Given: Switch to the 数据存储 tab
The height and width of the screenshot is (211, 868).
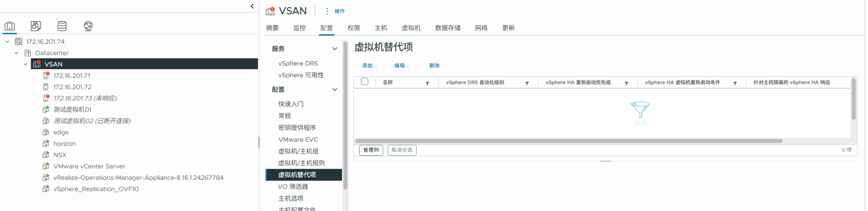Looking at the screenshot, I should click(447, 28).
